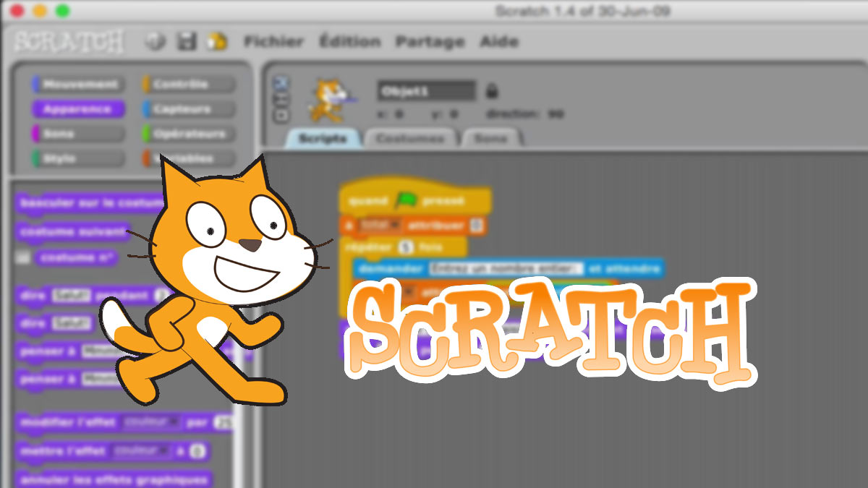
Task: Open the Fichier menu
Action: [x=273, y=42]
